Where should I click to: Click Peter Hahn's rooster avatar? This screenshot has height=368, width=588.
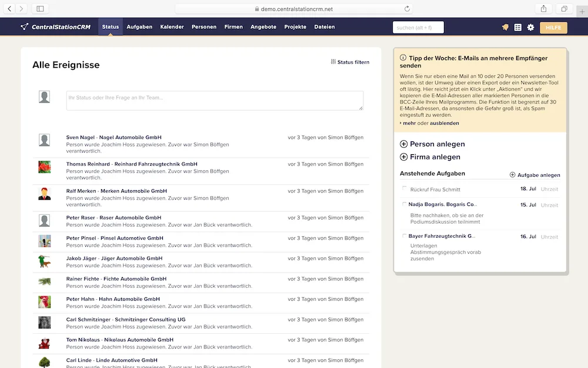(44, 302)
